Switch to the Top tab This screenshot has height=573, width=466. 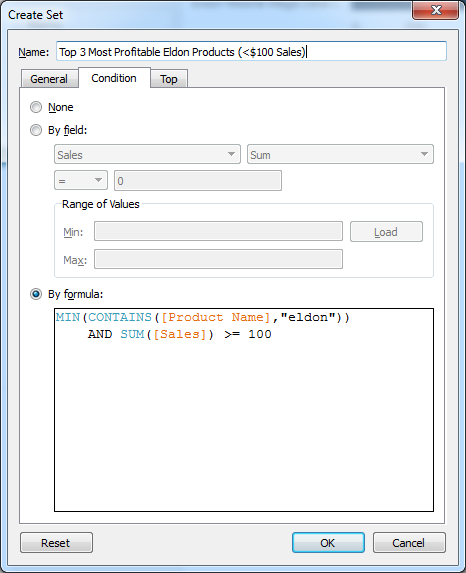tap(169, 79)
